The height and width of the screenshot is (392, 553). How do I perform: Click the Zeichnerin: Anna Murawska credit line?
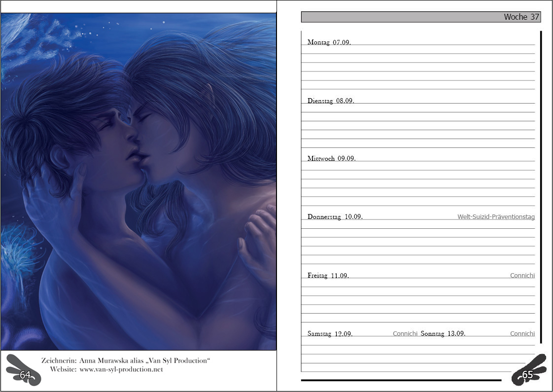(126, 360)
